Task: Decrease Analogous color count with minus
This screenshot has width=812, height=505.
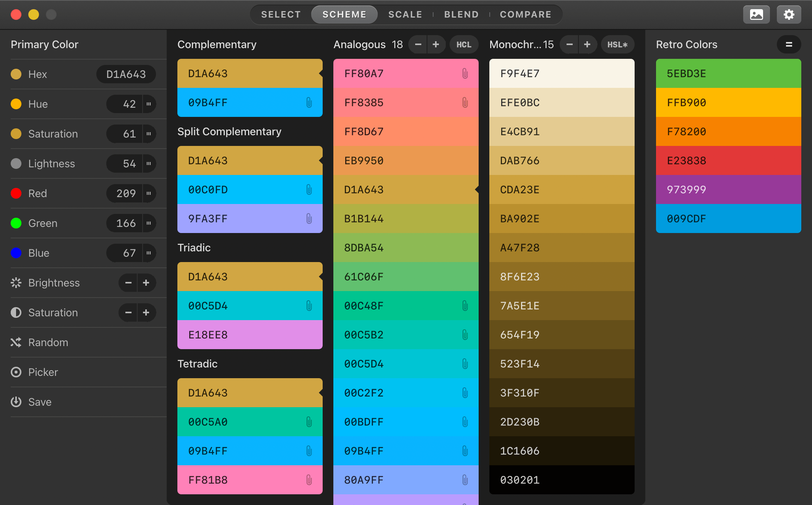Action: click(x=418, y=45)
